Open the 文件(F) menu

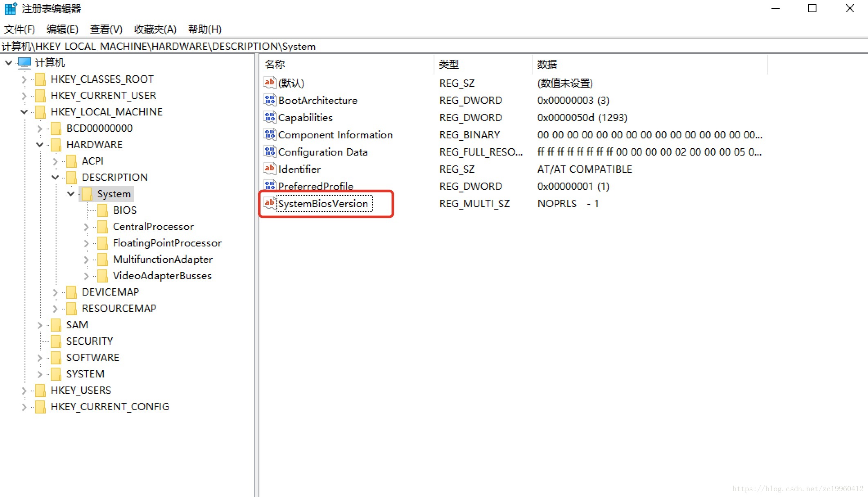(19, 29)
